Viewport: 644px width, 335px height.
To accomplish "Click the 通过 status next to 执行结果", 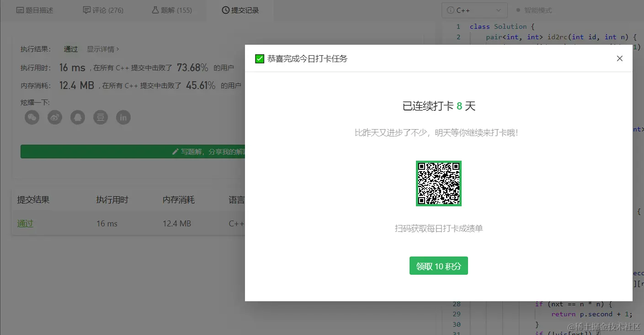I will (x=71, y=49).
